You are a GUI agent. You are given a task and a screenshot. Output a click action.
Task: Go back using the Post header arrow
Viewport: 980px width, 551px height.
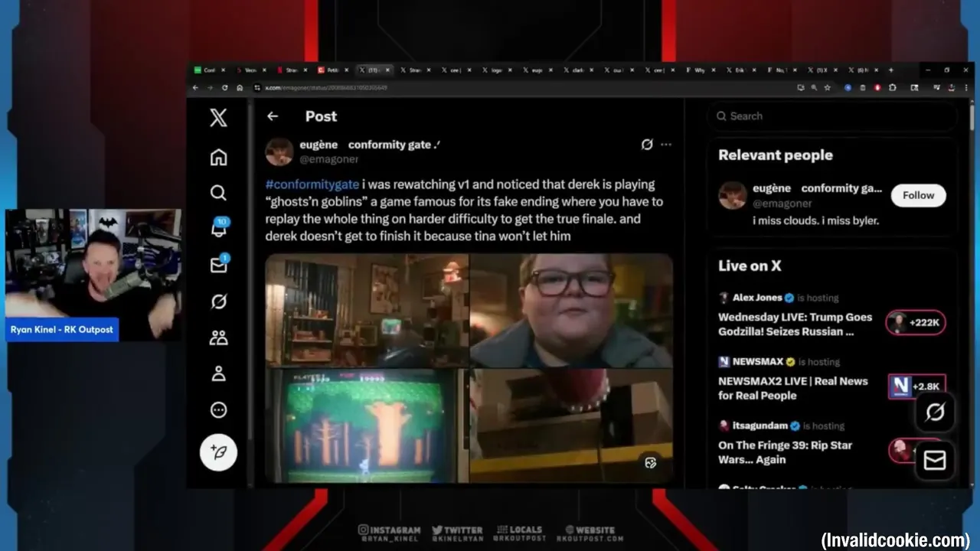tap(273, 116)
